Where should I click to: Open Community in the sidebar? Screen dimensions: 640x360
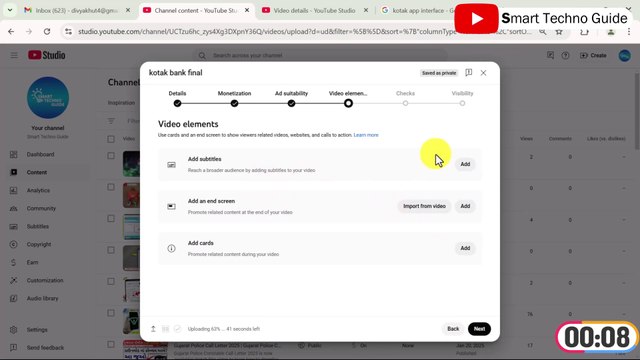[x=41, y=208]
